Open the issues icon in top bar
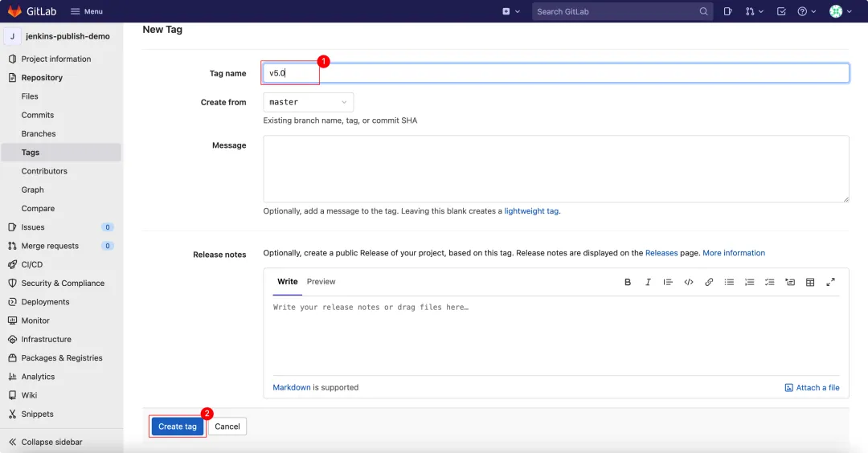This screenshot has height=453, width=868. coord(727,11)
